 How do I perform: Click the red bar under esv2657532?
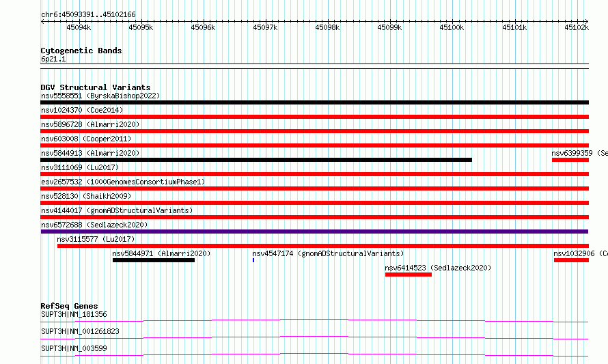(314, 188)
